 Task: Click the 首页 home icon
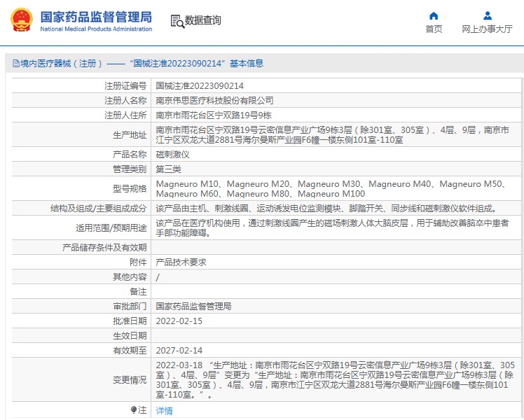click(x=434, y=15)
